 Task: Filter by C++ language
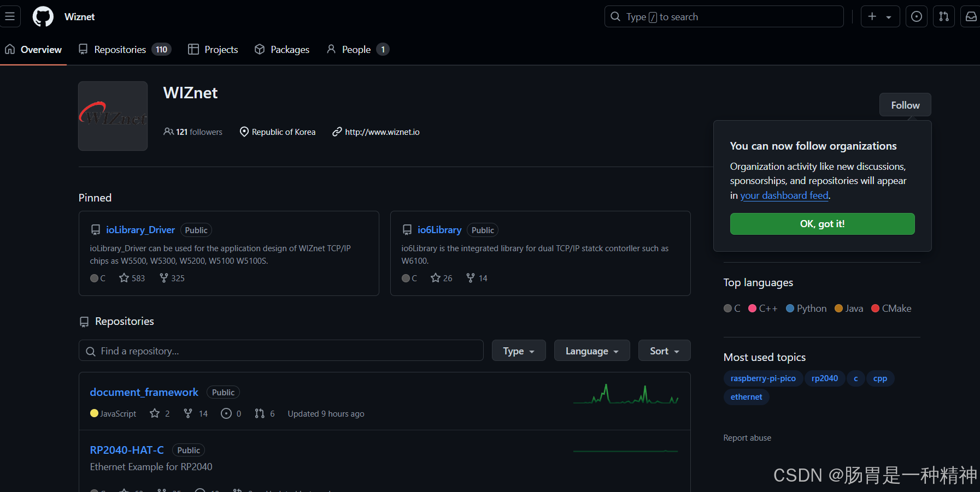762,309
